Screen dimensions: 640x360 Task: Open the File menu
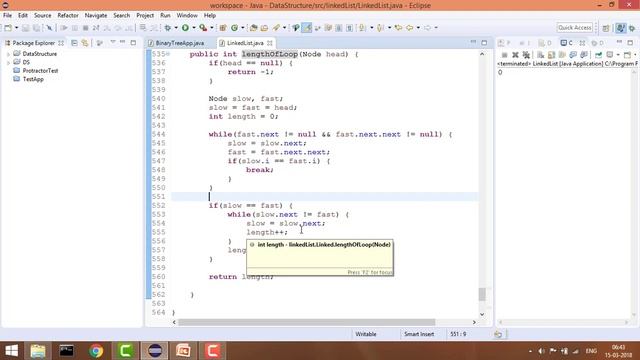pos(7,16)
